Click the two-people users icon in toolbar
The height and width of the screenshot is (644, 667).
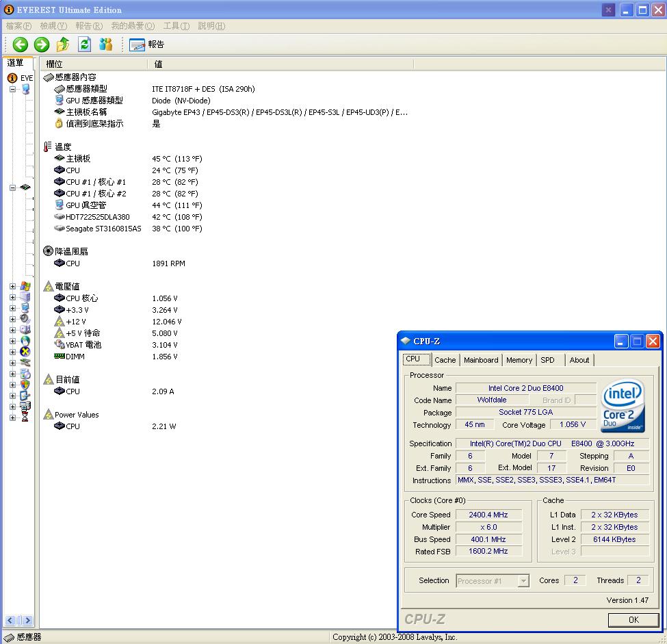[105, 44]
